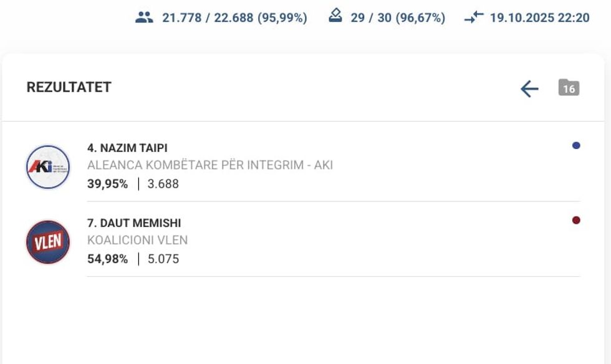Click the last-update arrows icon
The height and width of the screenshot is (364, 611).
pos(474,17)
